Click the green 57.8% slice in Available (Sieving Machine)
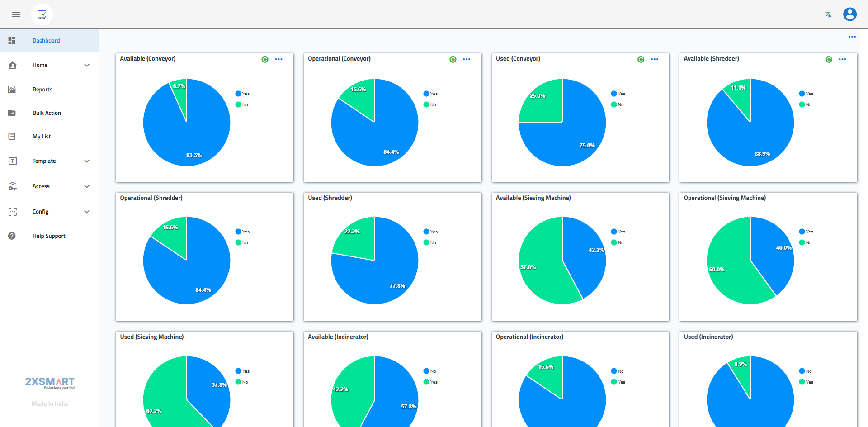 (540, 271)
